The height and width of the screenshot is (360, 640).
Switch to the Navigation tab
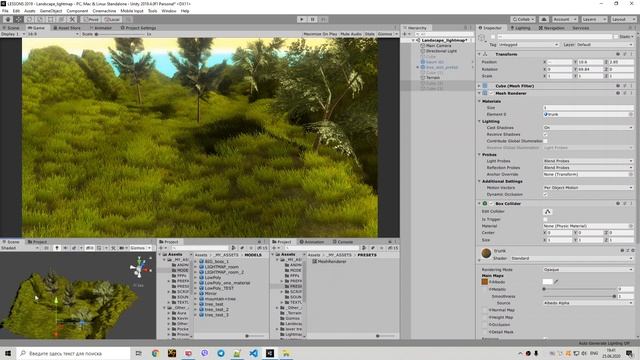click(x=551, y=28)
